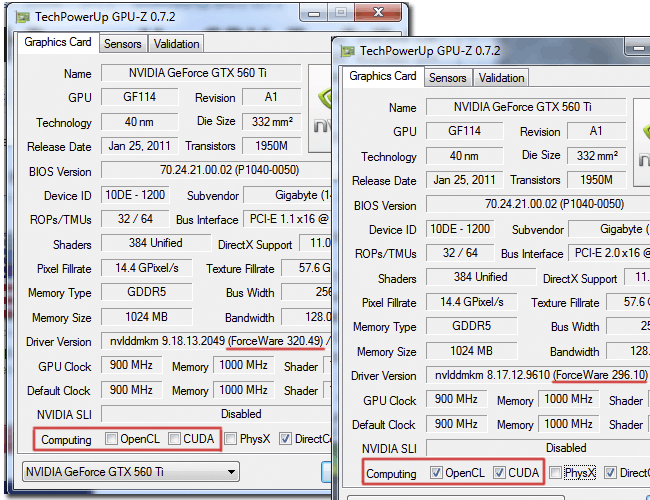Maximize the back GPU-Z window

tap(341, 13)
